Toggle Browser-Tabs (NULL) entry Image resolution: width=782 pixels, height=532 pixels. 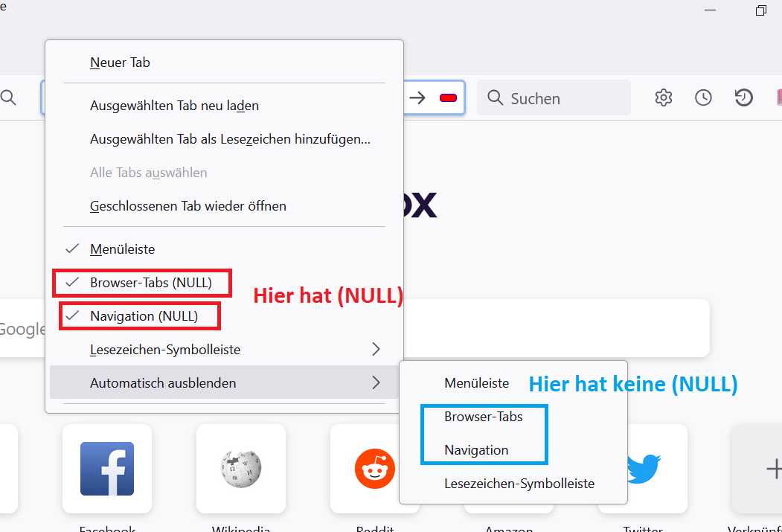point(224,283)
